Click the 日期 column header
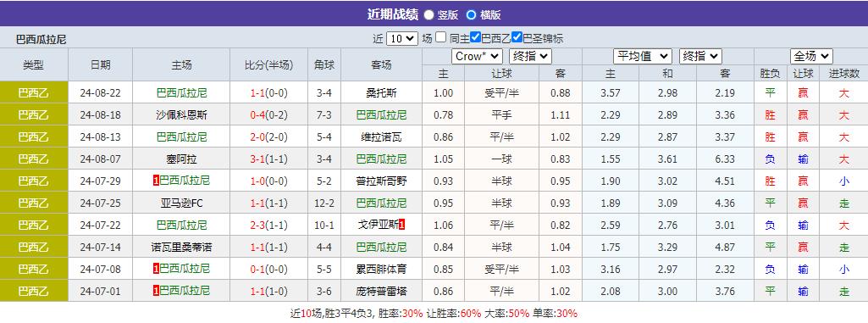Screen dimensions: 868x323 (x=100, y=64)
